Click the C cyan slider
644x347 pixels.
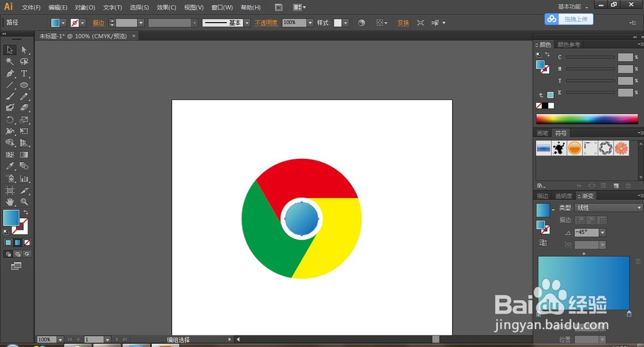click(x=590, y=57)
